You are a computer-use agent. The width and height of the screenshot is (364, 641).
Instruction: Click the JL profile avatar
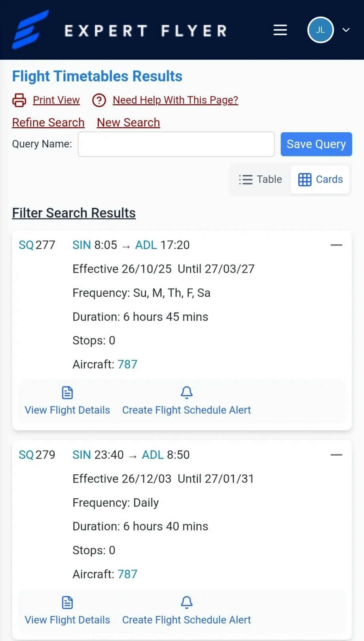pyautogui.click(x=320, y=30)
